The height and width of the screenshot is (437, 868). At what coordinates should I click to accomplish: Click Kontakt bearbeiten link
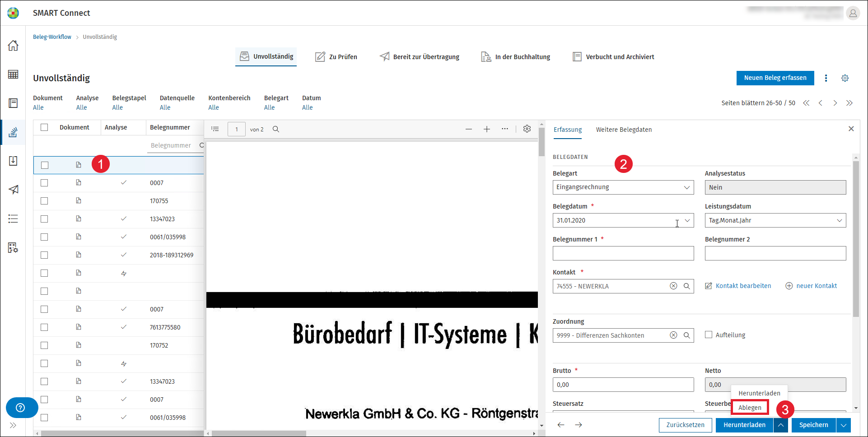click(738, 286)
